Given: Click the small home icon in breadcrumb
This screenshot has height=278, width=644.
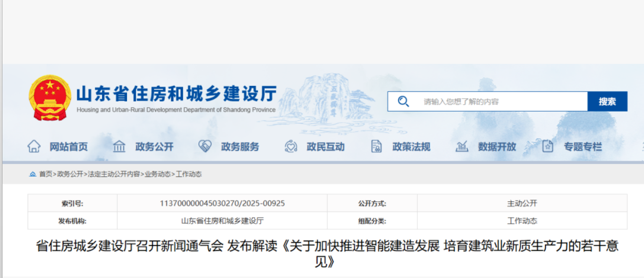Looking at the screenshot, I should pos(33,174).
